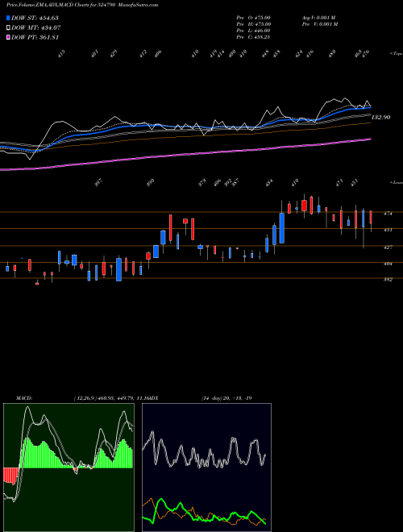Click the '<Tops' axis label
The width and height of the screenshot is (403, 532).
(x=396, y=54)
